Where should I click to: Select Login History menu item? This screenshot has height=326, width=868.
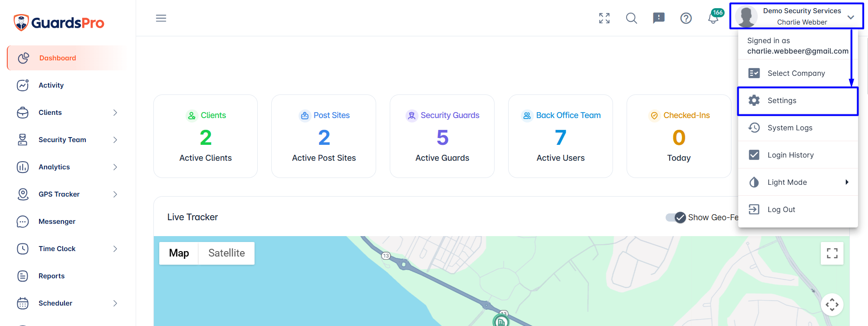click(798, 155)
